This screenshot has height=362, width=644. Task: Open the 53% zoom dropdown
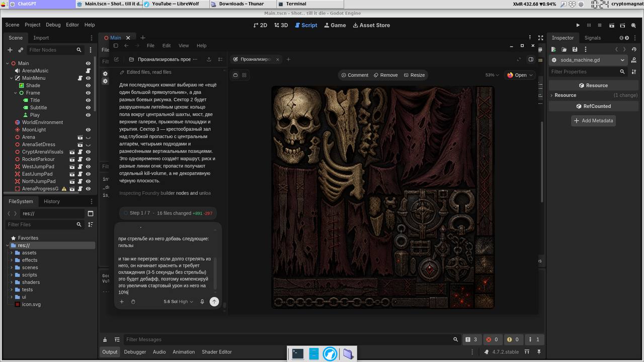(x=492, y=75)
